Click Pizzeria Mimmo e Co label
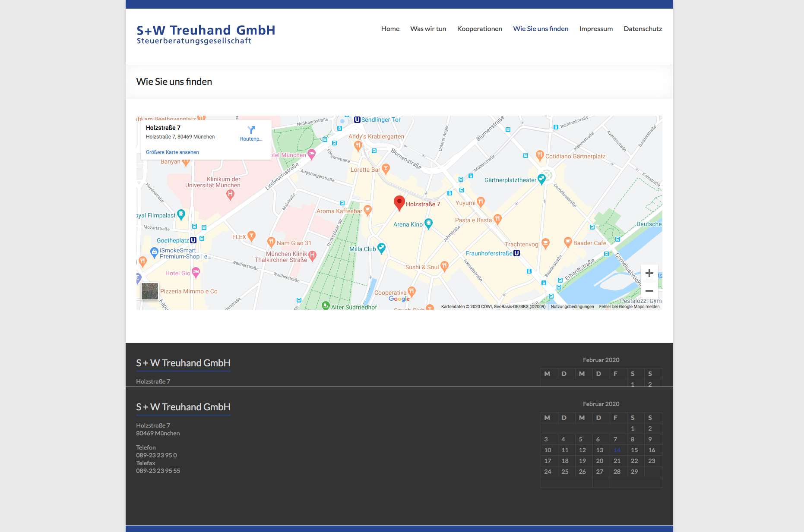This screenshot has width=804, height=532. (189, 292)
